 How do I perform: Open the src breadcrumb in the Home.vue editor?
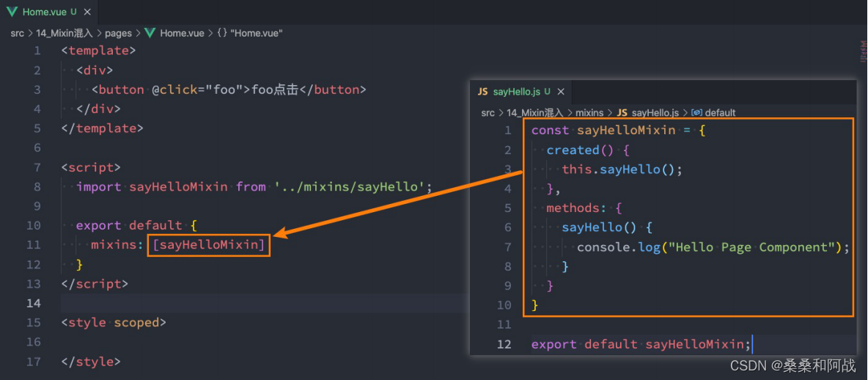(17, 33)
